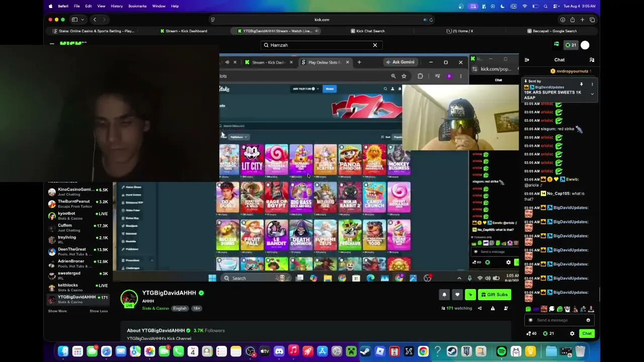
Task: Switch to the Stake Online Casino tab
Action: point(94,31)
